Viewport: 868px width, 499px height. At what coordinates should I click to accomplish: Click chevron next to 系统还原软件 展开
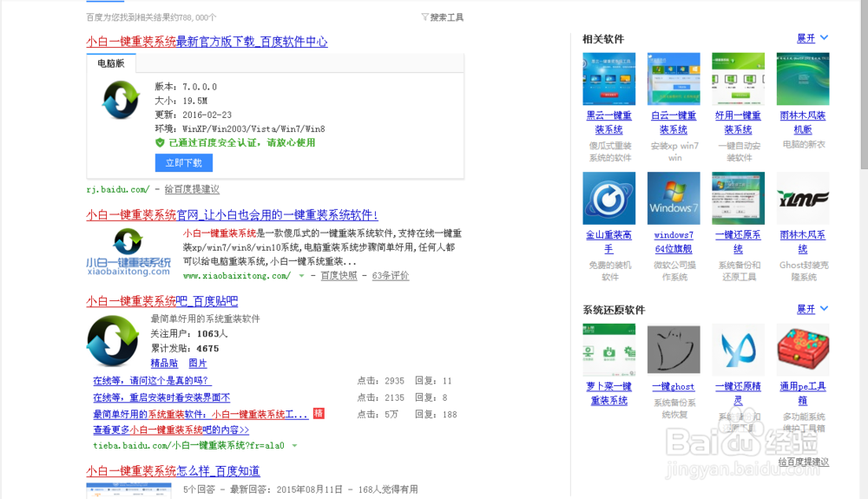pos(825,309)
